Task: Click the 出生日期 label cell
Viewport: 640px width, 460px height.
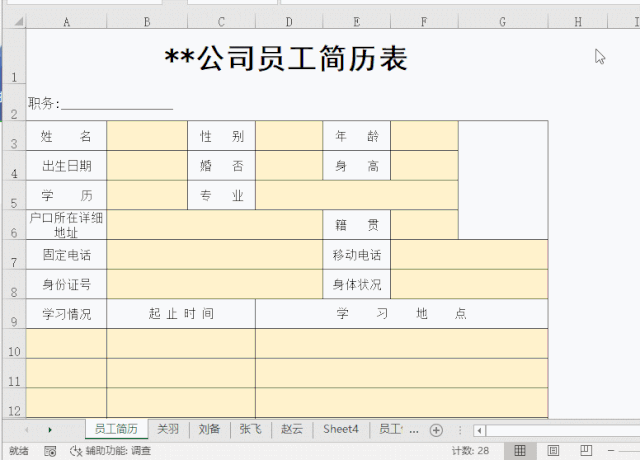Action: click(x=67, y=166)
